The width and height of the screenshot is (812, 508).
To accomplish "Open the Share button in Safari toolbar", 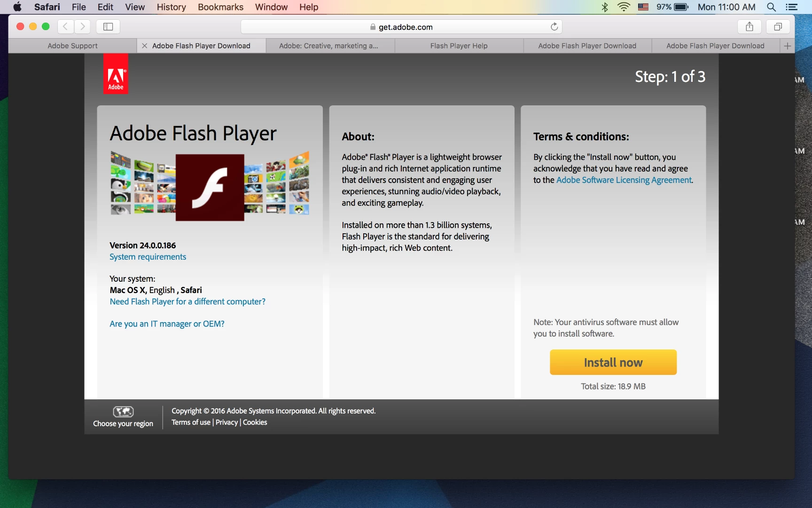I will tap(750, 26).
